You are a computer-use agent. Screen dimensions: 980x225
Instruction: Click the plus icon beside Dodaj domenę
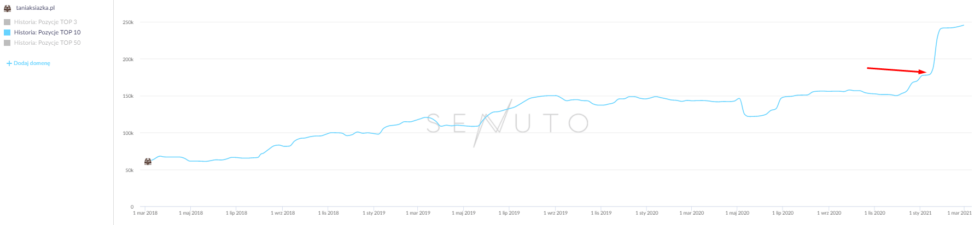[9, 63]
